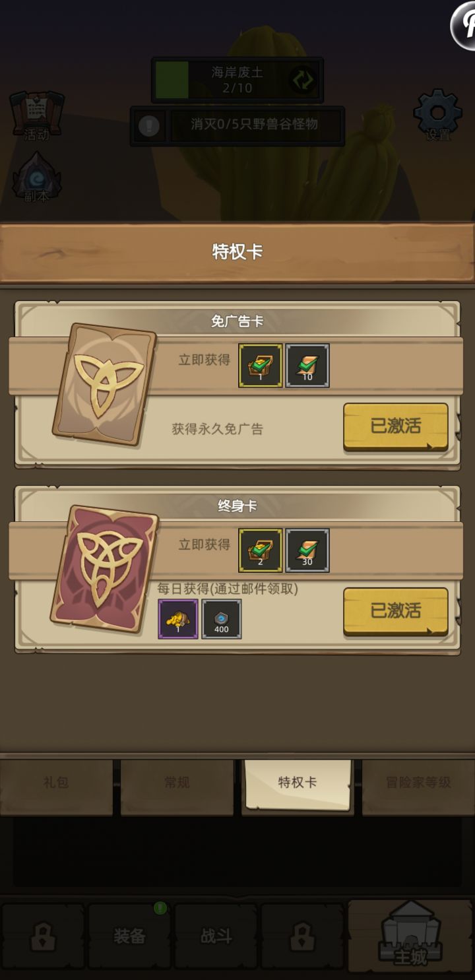Tap the green refresh arrows on 海岸废土

[x=303, y=80]
